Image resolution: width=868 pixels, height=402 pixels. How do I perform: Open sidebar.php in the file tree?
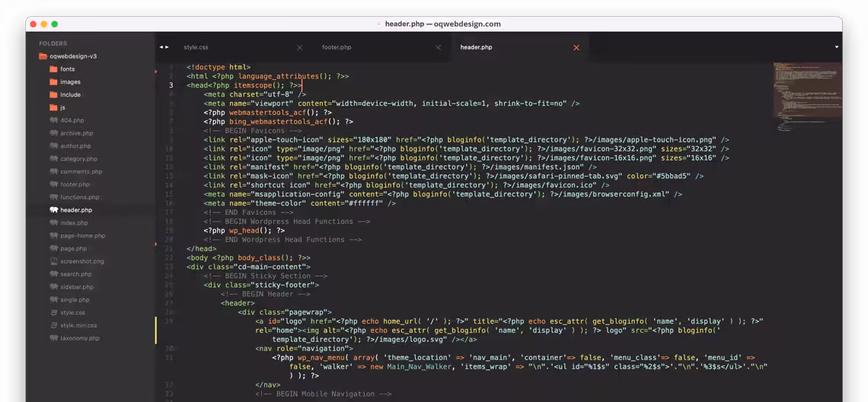coord(77,287)
